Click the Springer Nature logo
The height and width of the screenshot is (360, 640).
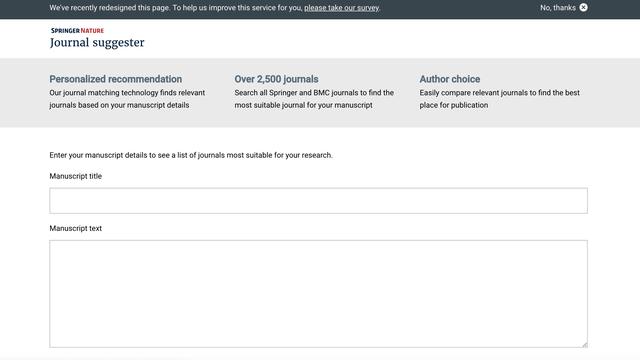[77, 31]
